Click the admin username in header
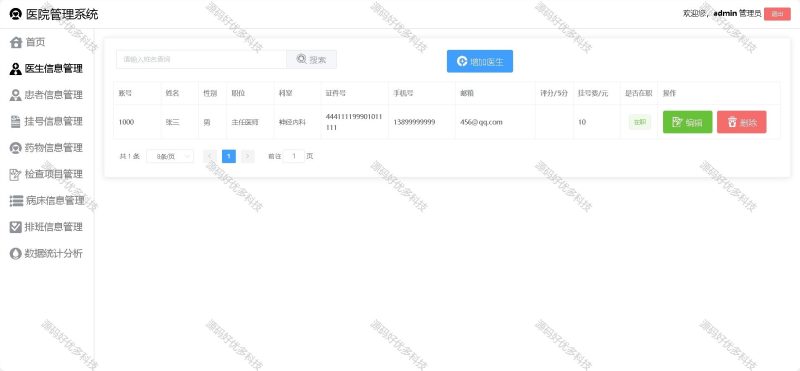 point(725,14)
